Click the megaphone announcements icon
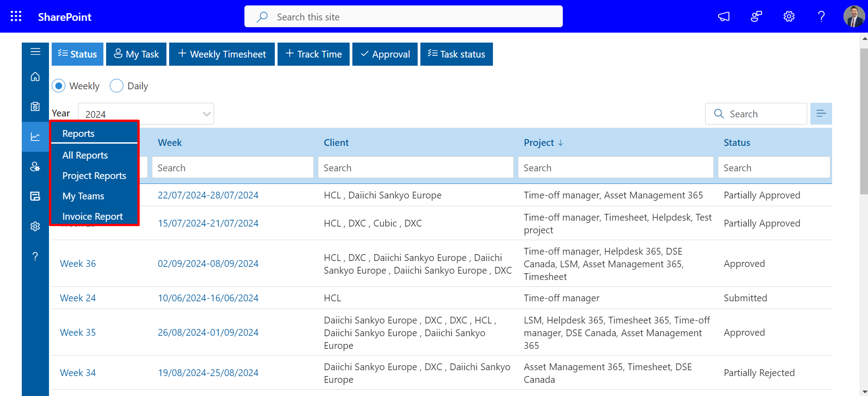 [x=724, y=17]
